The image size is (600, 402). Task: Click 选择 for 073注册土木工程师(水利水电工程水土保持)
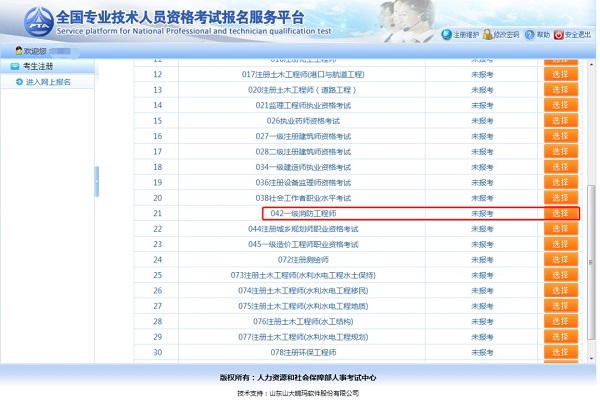[561, 275]
